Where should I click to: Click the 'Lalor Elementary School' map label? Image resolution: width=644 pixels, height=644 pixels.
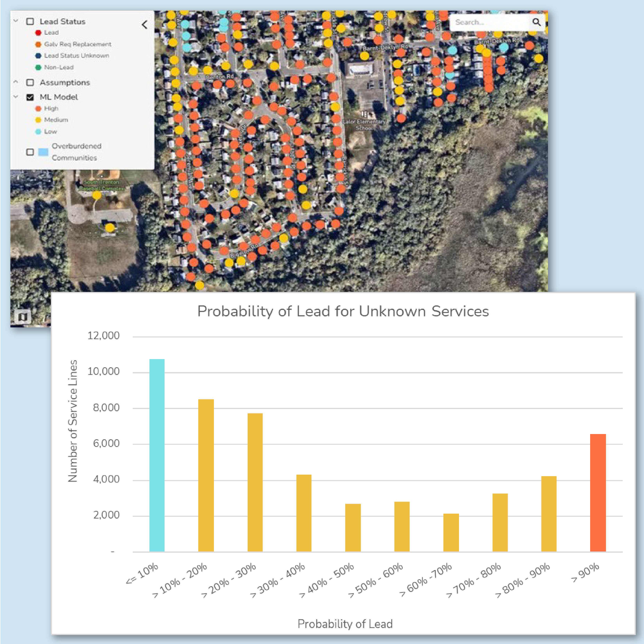tap(364, 125)
